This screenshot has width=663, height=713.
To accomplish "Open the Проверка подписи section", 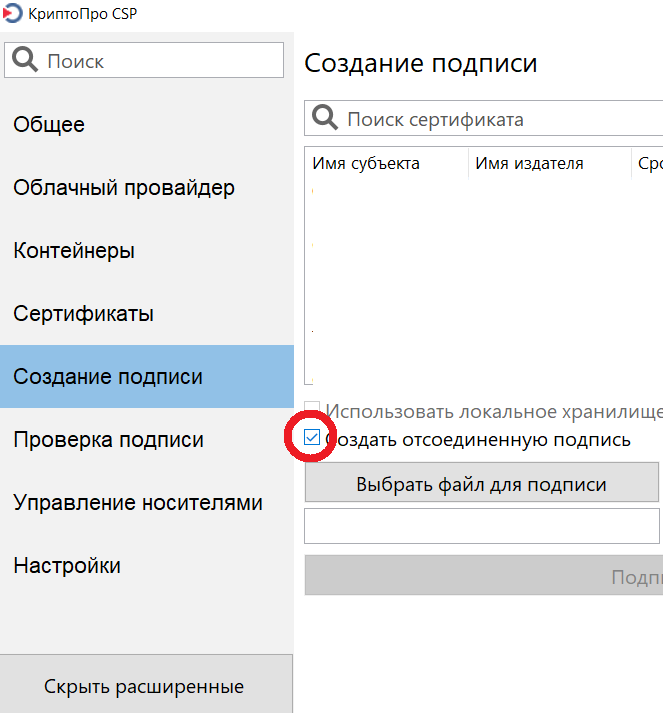I will [108, 440].
